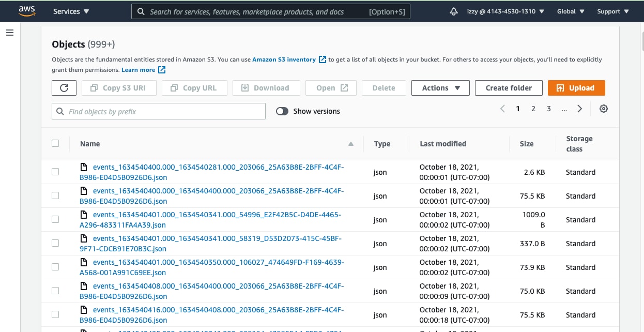Go to page 3 of objects
The image size is (644, 332).
(549, 109)
